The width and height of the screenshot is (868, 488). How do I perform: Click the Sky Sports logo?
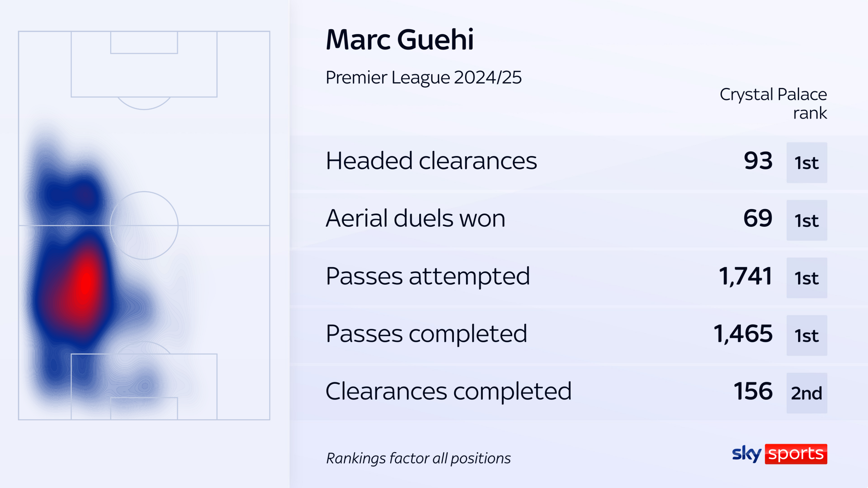click(779, 454)
